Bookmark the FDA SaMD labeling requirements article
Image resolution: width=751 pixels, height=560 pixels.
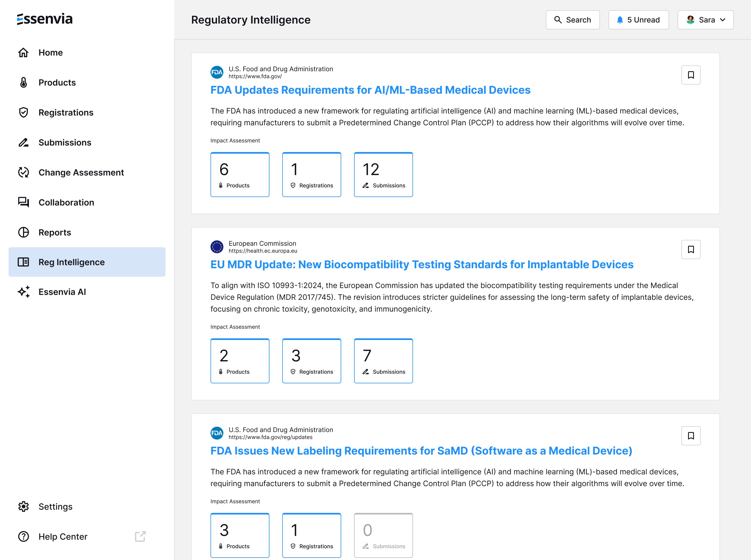(x=691, y=436)
